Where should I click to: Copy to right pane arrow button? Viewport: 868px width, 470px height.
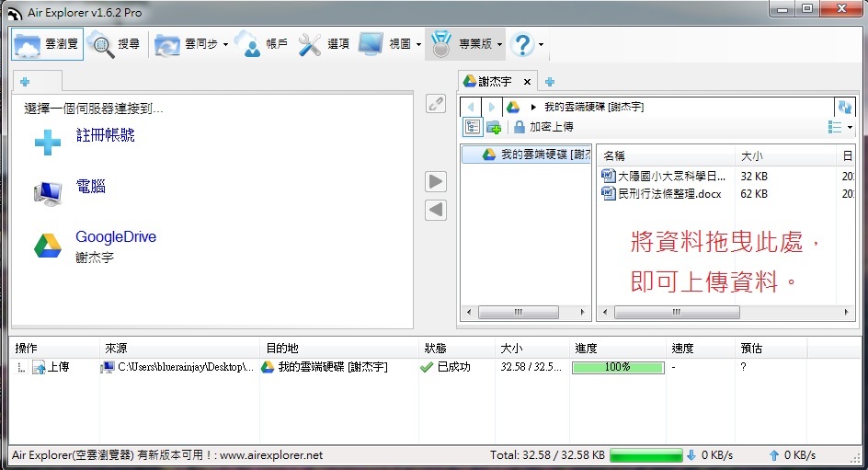[x=436, y=181]
